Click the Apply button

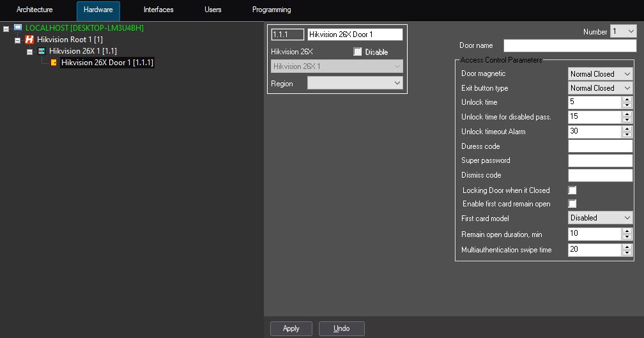[x=291, y=328]
